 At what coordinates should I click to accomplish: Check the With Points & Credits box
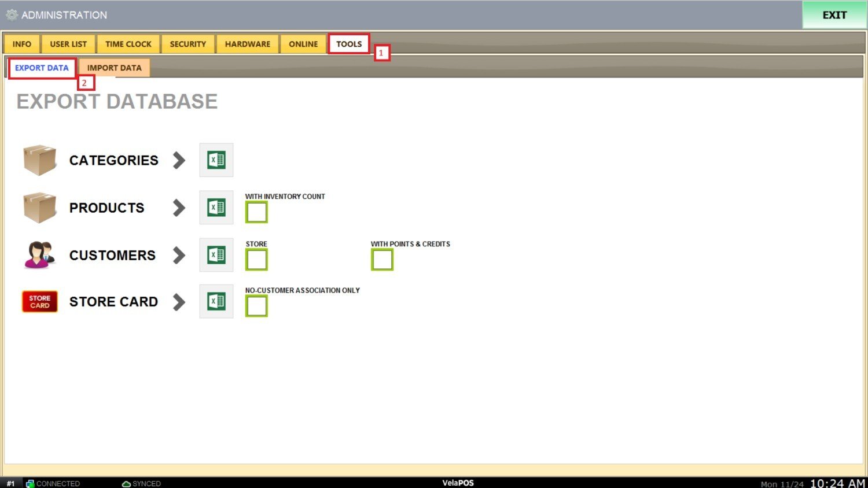(382, 260)
